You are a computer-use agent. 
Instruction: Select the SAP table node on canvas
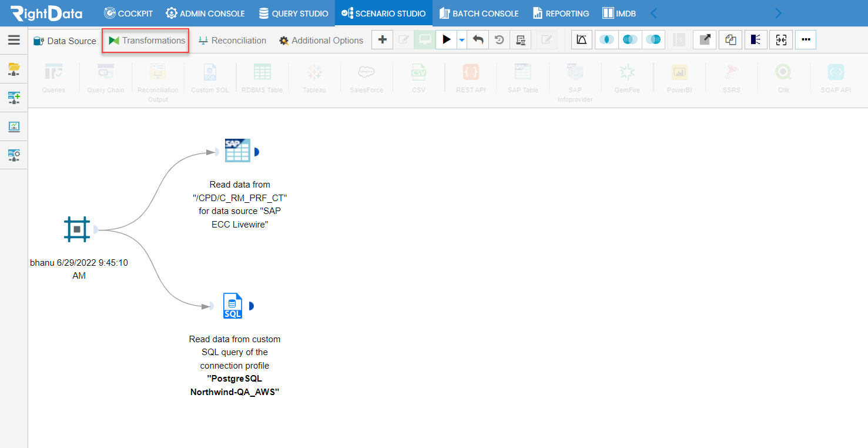point(237,151)
